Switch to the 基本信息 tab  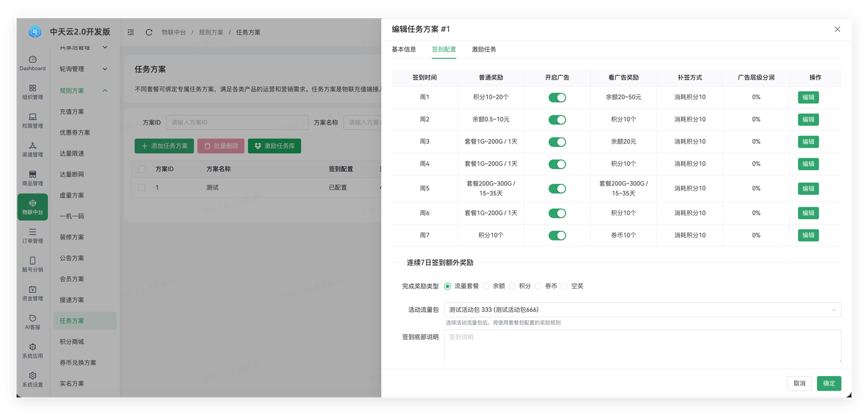[x=404, y=49]
